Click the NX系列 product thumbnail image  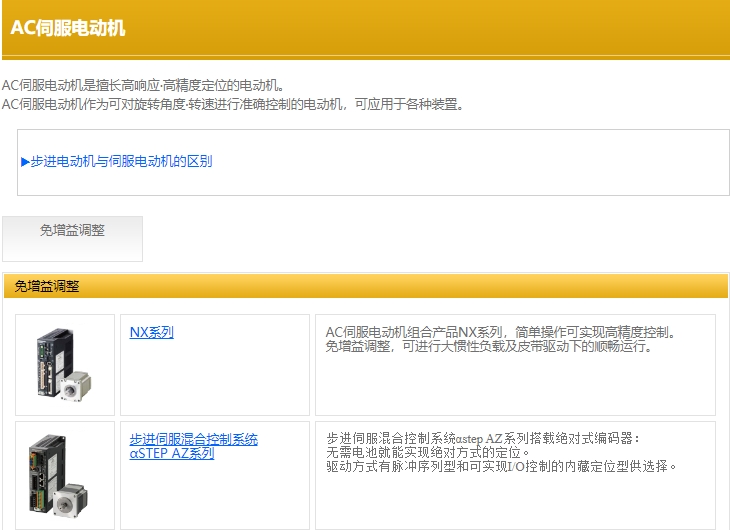coord(64,365)
